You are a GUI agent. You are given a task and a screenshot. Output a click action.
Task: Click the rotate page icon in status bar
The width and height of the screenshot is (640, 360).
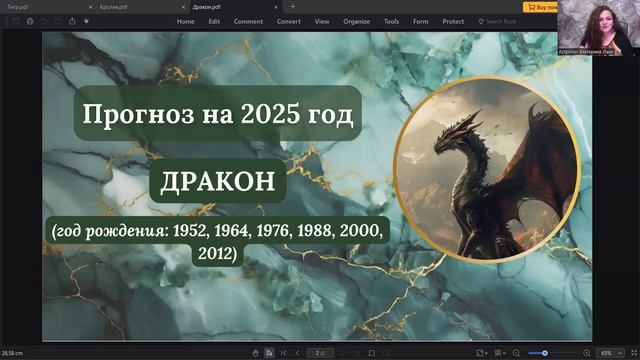pyautogui.click(x=371, y=353)
